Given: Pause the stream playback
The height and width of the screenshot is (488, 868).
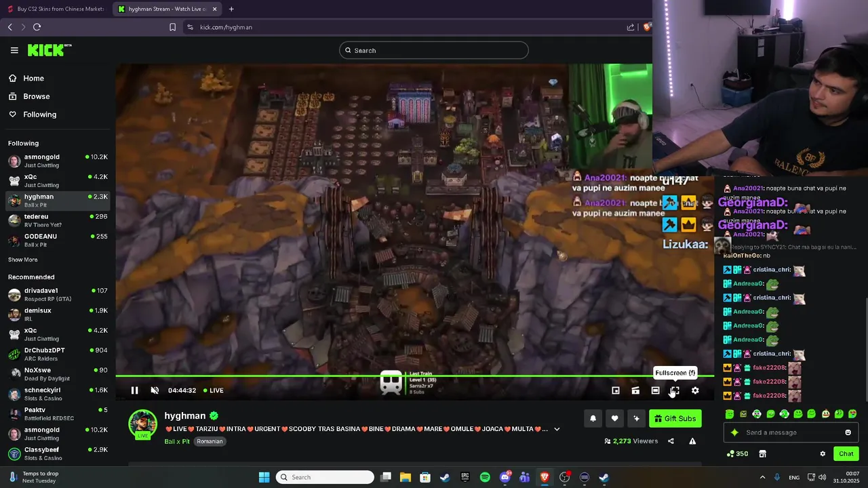Looking at the screenshot, I should tap(134, 390).
